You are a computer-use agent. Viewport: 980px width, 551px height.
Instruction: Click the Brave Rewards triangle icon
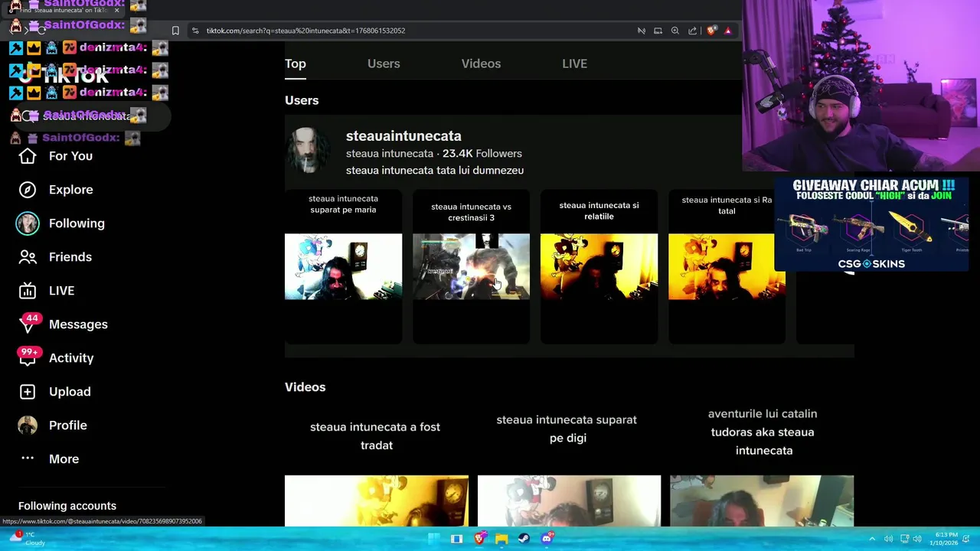click(x=727, y=31)
